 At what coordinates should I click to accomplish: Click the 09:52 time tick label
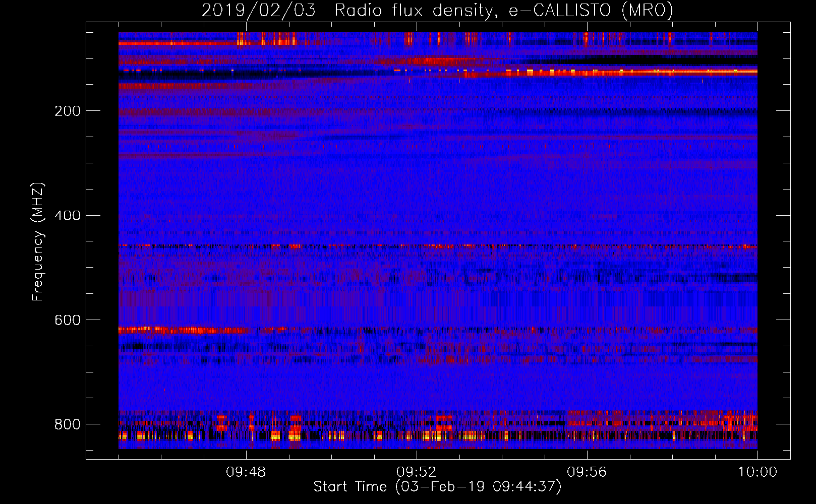(416, 472)
